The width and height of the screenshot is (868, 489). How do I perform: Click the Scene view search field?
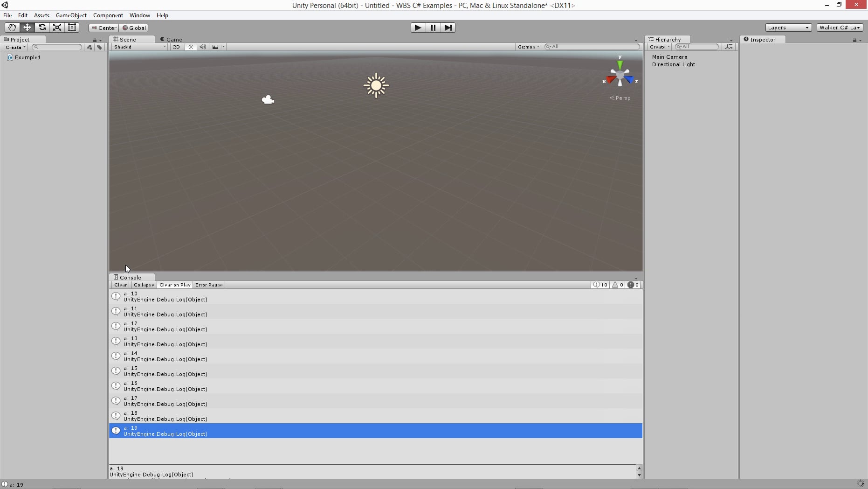pyautogui.click(x=592, y=47)
